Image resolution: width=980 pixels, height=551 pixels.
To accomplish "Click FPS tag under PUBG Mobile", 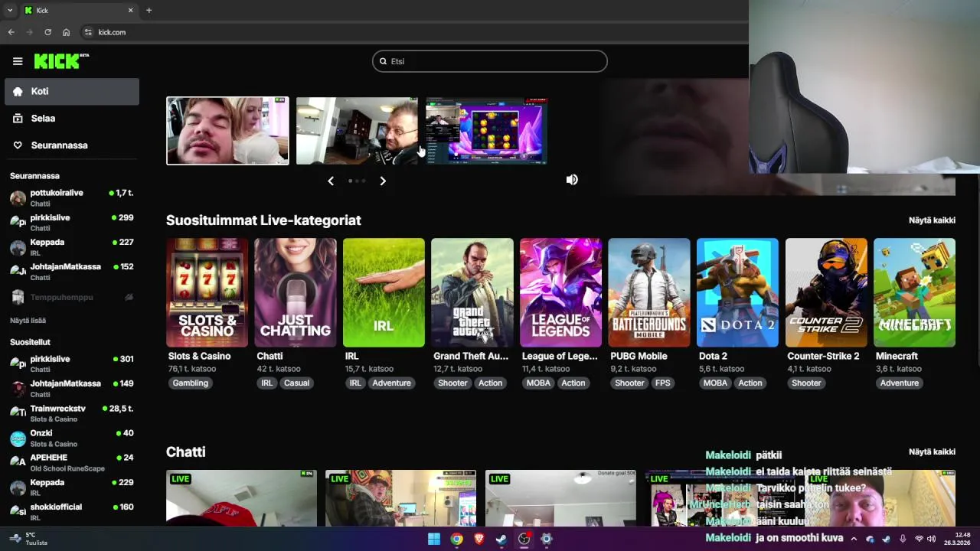I will (662, 383).
